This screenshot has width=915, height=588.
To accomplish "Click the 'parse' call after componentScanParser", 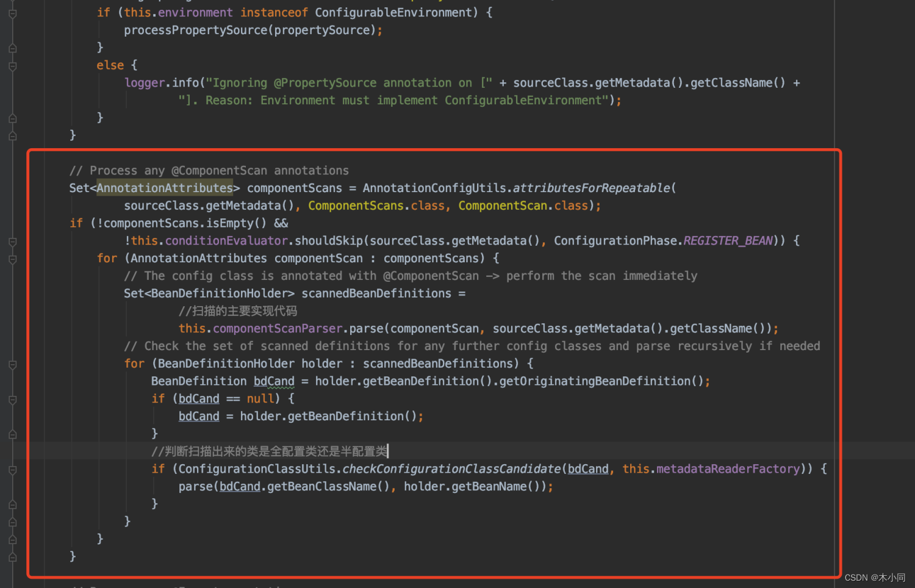I will [x=366, y=329].
